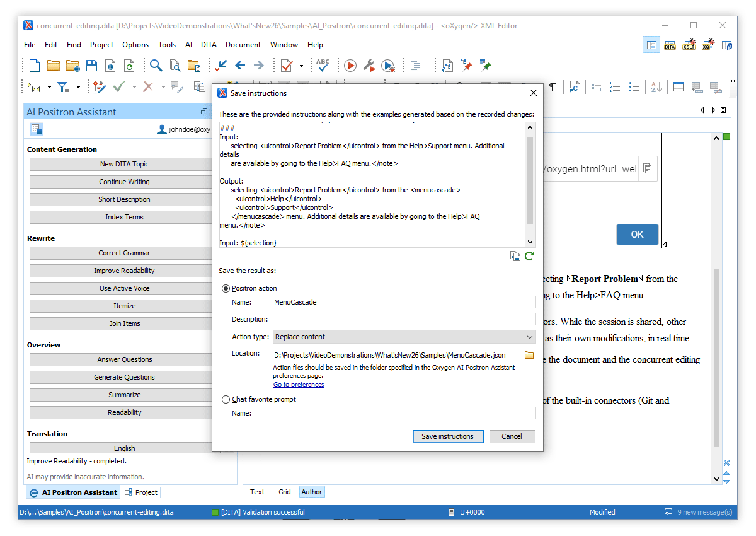The image size is (756, 536).
Task: Click the editor's vertical scrollbar
Action: 716,358
